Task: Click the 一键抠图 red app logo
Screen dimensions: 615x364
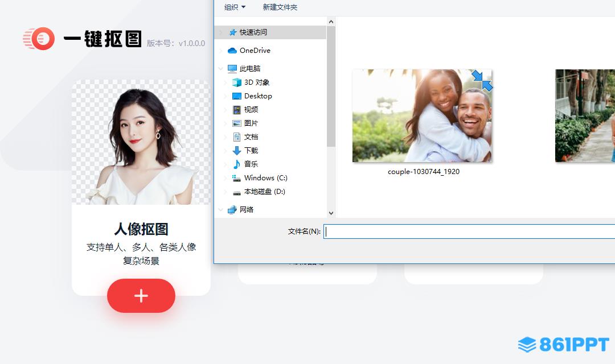Action: coord(39,39)
